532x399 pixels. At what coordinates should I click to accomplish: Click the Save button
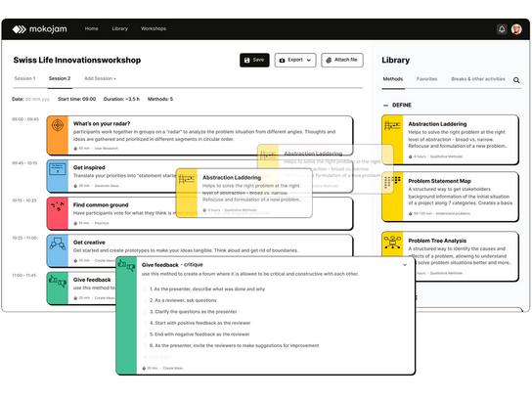254,60
